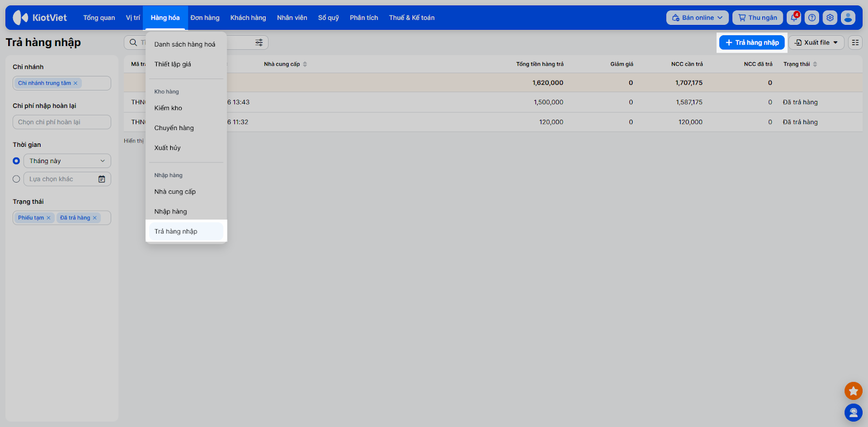Select Nhập hàng menu item

[x=186, y=211]
